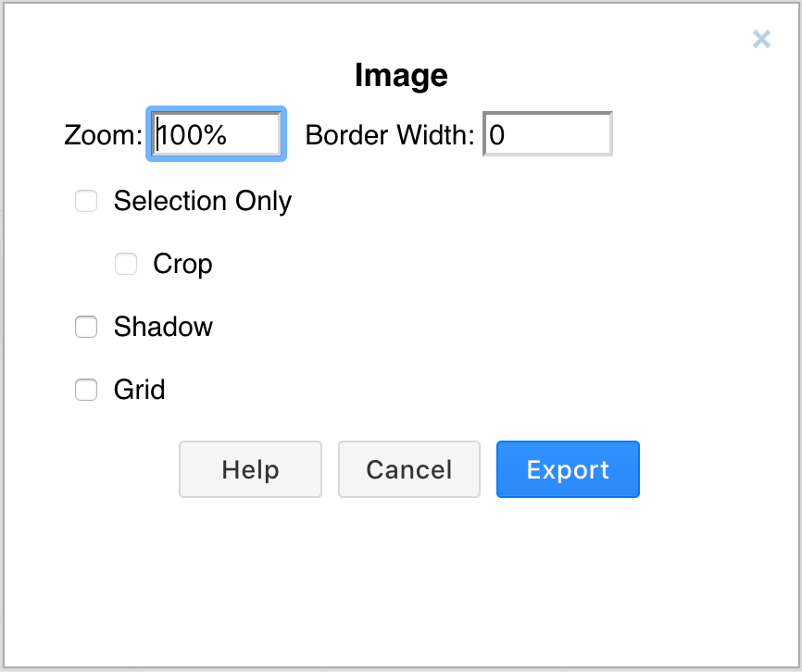802x672 pixels.
Task: Click the Grid label text
Action: coord(140,390)
